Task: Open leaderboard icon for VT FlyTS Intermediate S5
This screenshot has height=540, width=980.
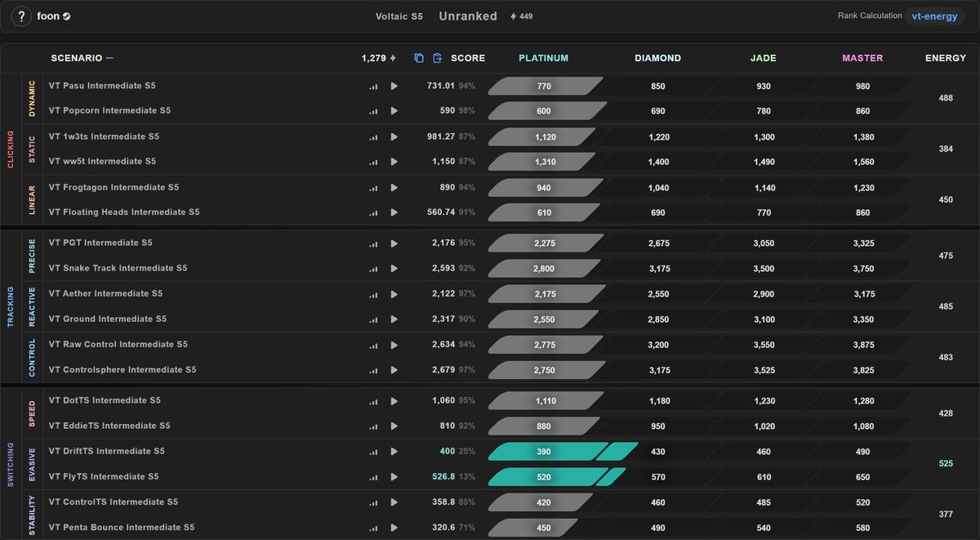Action: point(374,477)
